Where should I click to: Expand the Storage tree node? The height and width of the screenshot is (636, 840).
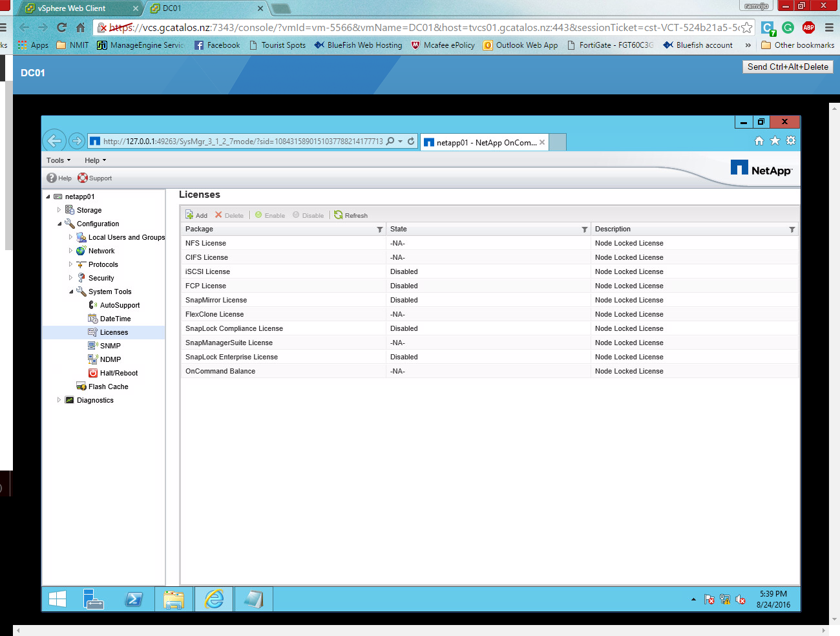click(x=59, y=210)
